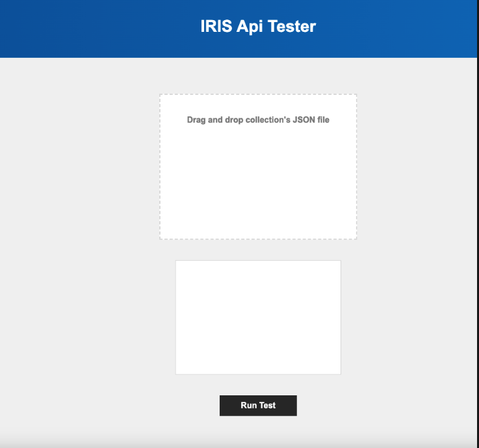Select the dashed-border upload area

point(258,176)
